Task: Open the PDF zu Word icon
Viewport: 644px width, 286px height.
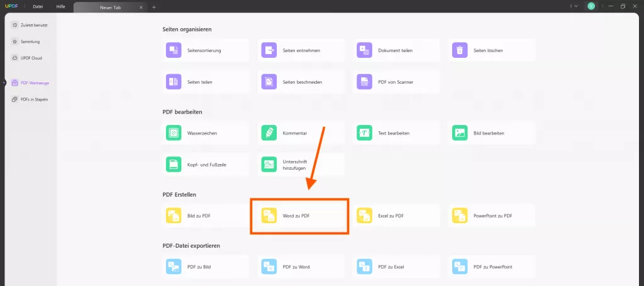Action: click(269, 267)
